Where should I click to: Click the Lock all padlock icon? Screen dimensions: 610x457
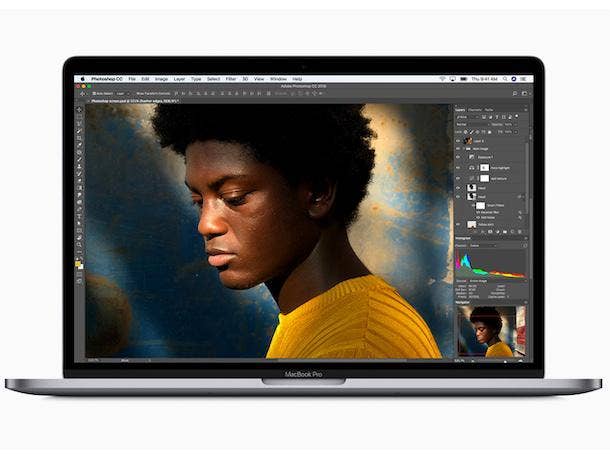click(x=490, y=132)
